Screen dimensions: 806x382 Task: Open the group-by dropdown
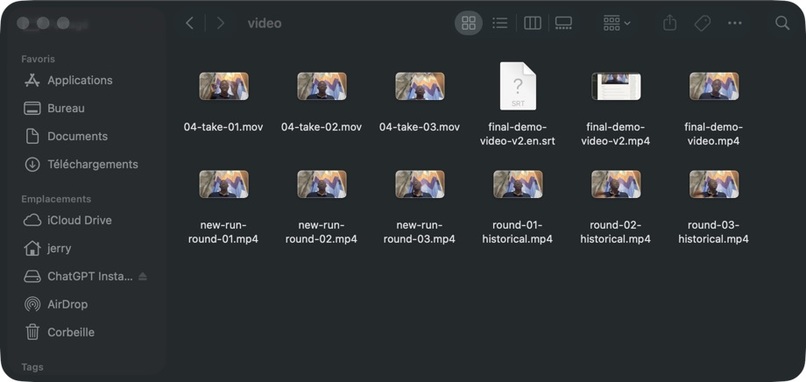(617, 23)
